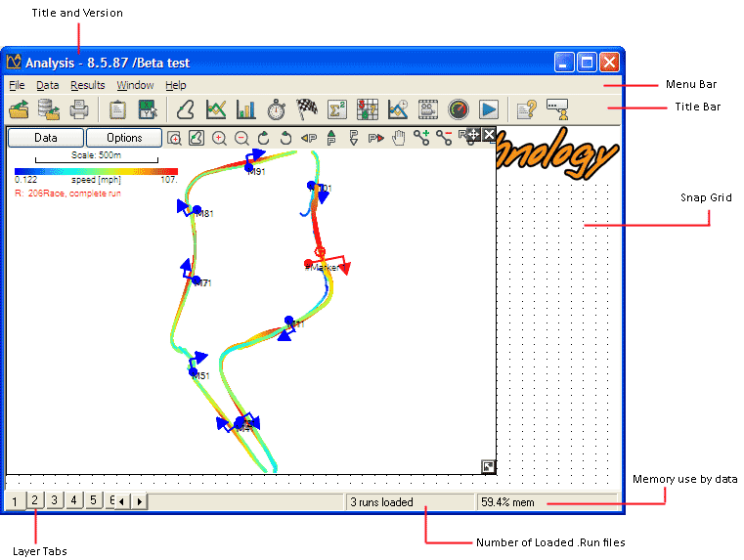
Task: Open the bar chart histogram tool
Action: click(x=245, y=109)
